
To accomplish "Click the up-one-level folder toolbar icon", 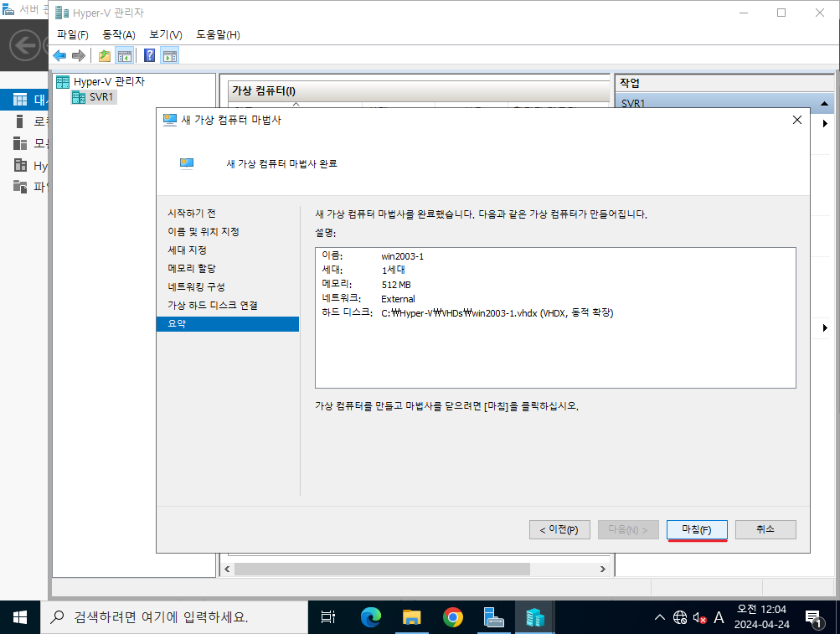I will [x=105, y=55].
